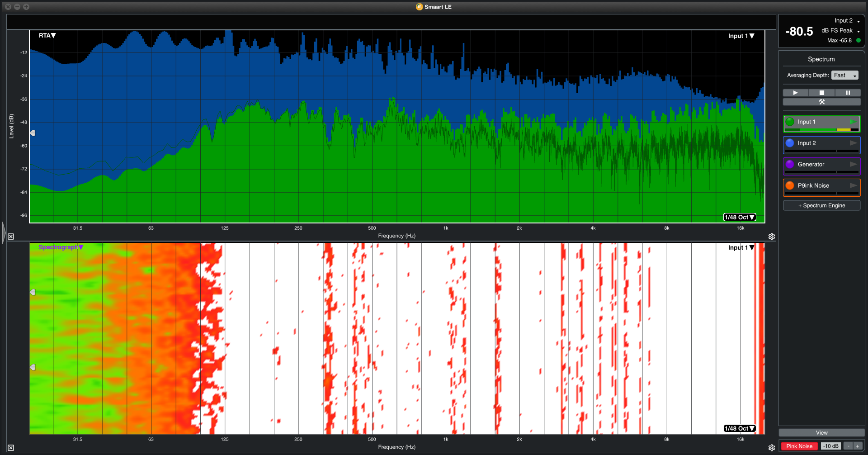Toggle run arrow for Generator engine
Viewport: 868px width, 455px height.
point(853,164)
